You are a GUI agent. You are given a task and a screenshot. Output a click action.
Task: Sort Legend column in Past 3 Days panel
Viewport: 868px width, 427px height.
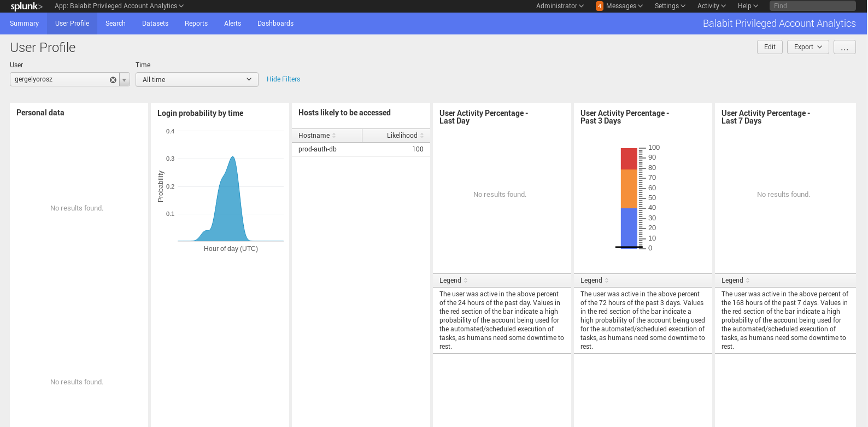click(x=643, y=280)
